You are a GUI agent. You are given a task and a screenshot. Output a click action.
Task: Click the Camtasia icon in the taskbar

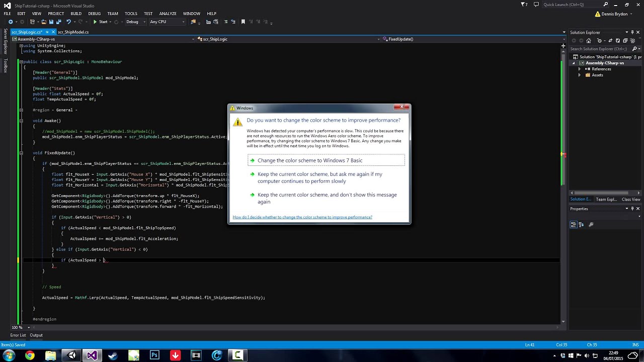pyautogui.click(x=238, y=355)
